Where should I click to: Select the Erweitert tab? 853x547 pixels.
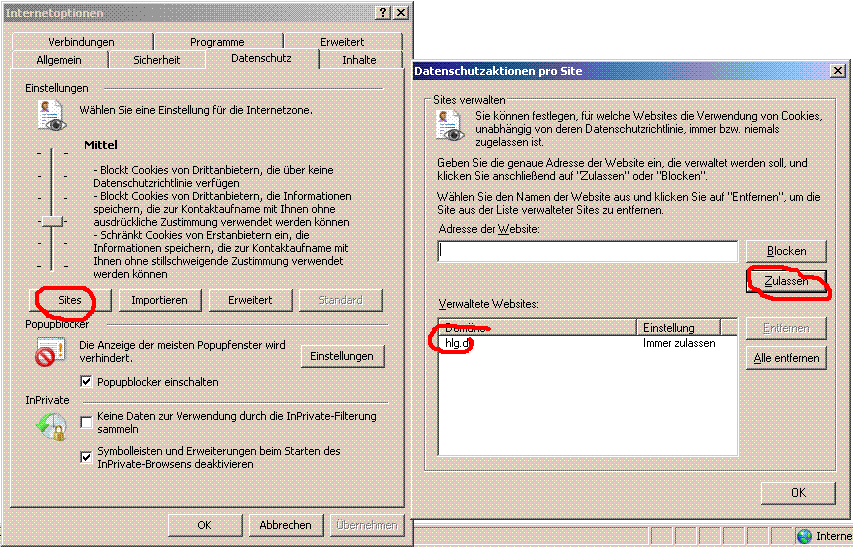click(342, 42)
